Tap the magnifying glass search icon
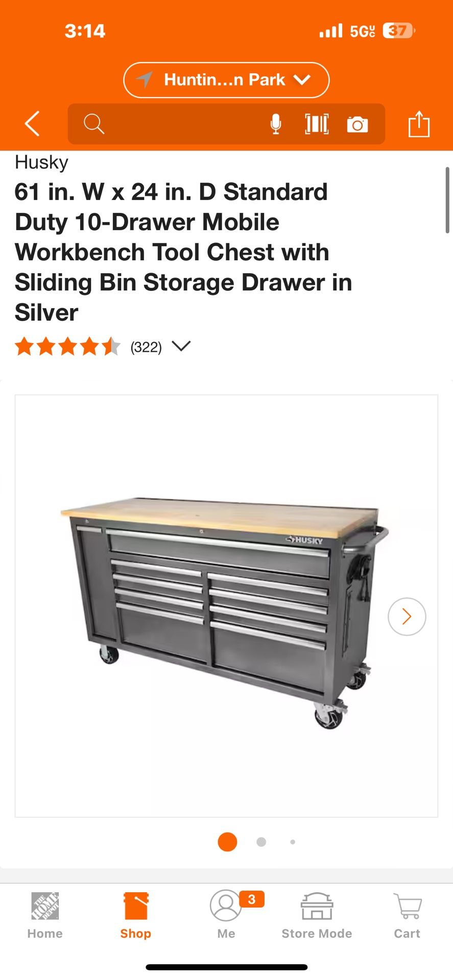 tap(94, 124)
